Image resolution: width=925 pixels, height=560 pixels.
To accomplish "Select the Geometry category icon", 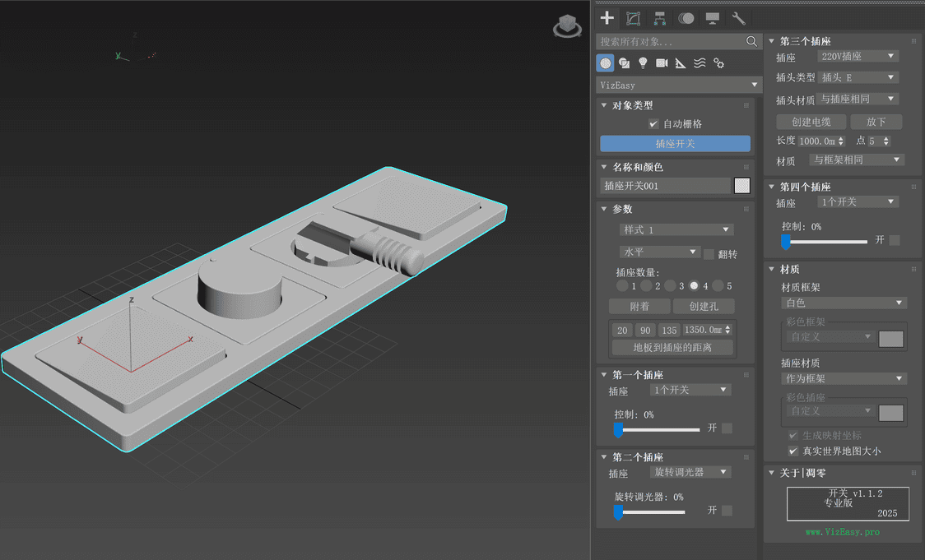I will pyautogui.click(x=606, y=62).
